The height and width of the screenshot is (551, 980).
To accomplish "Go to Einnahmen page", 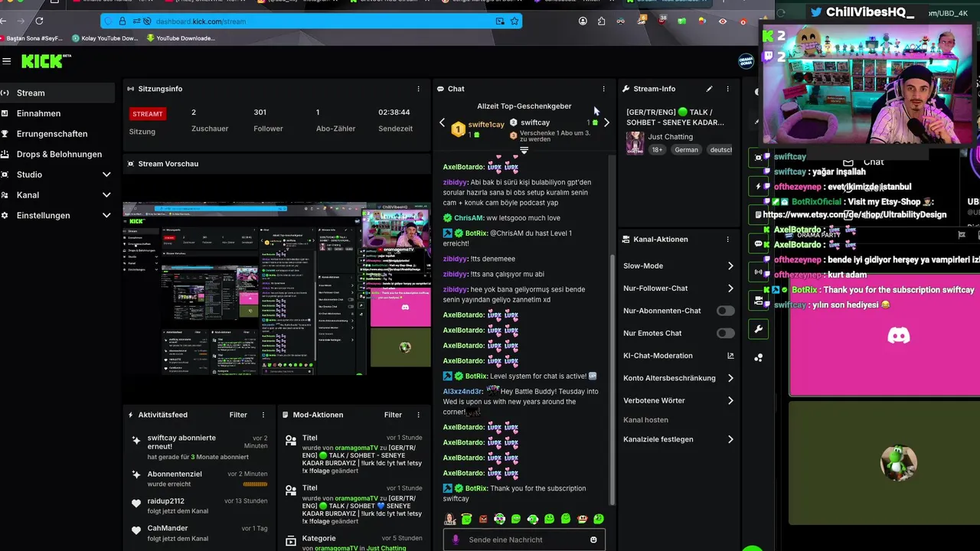I will click(57, 113).
